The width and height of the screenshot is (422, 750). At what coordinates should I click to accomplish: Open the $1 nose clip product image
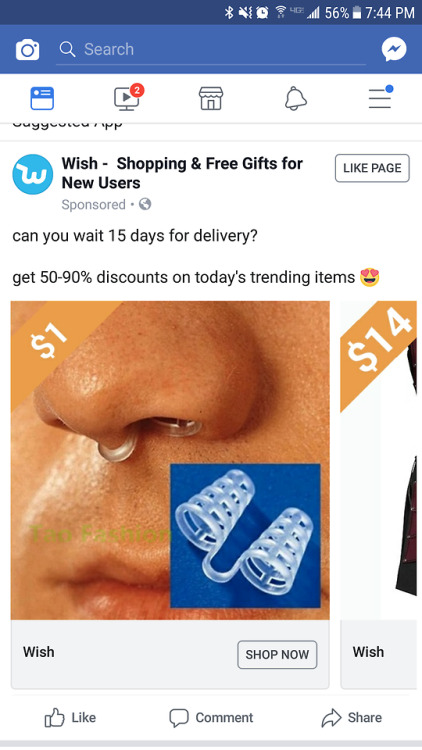(x=170, y=460)
